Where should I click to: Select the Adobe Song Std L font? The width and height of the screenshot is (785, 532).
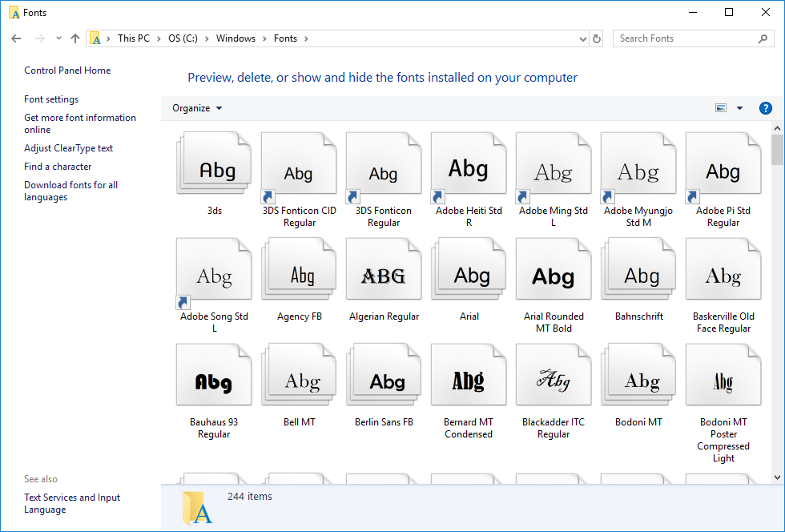tap(215, 273)
